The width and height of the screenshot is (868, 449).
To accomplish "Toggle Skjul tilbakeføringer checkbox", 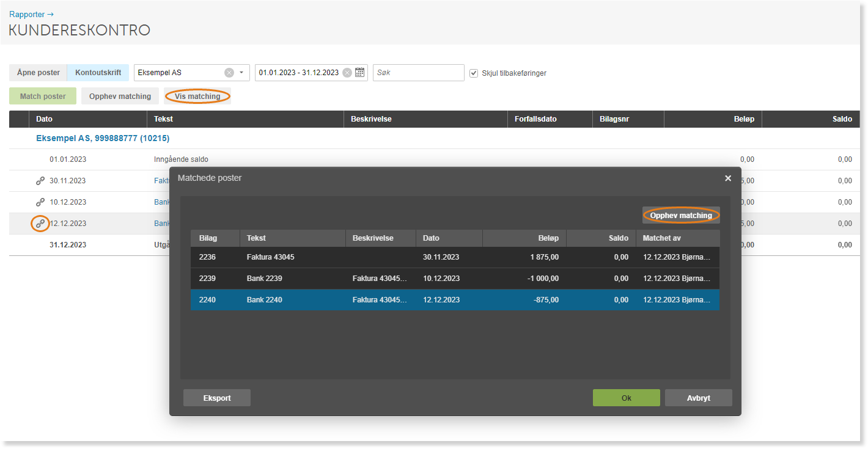I will coord(474,73).
